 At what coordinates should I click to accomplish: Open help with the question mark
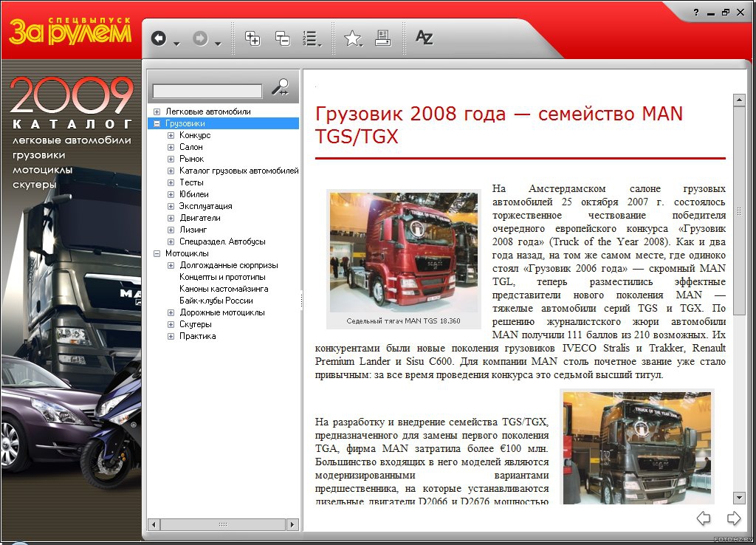[696, 13]
